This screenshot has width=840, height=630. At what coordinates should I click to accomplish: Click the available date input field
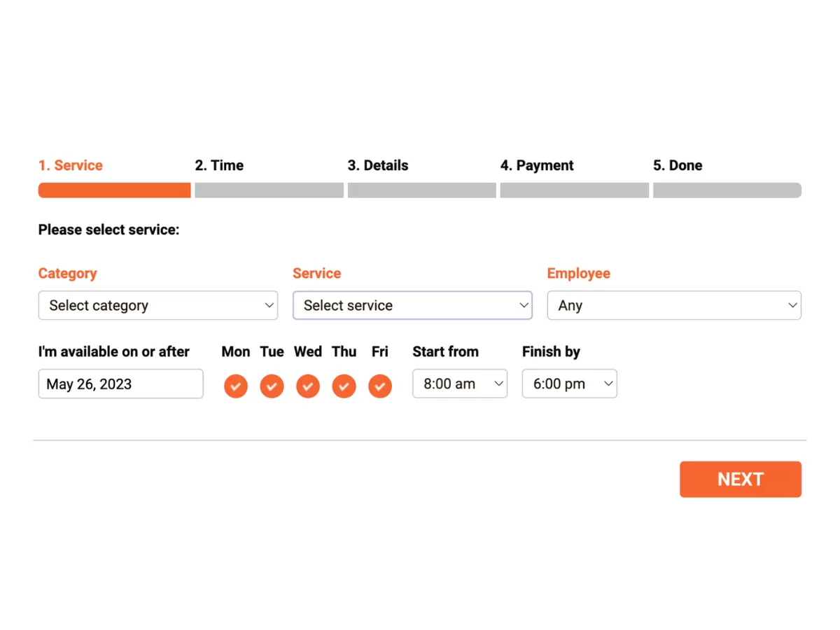click(121, 384)
